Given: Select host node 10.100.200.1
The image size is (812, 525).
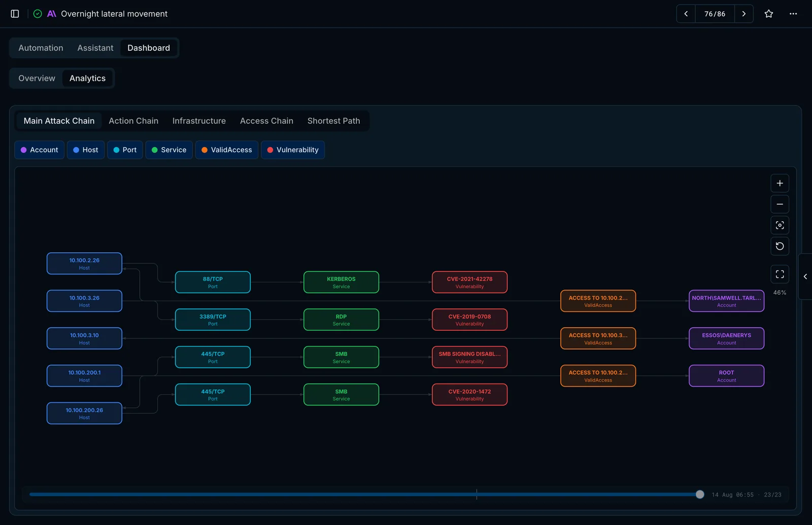Looking at the screenshot, I should click(x=84, y=376).
